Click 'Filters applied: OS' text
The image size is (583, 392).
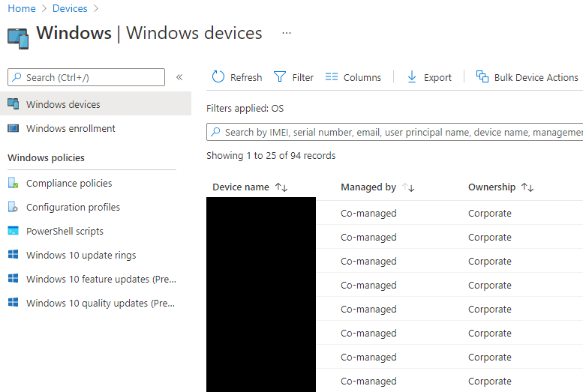point(245,108)
